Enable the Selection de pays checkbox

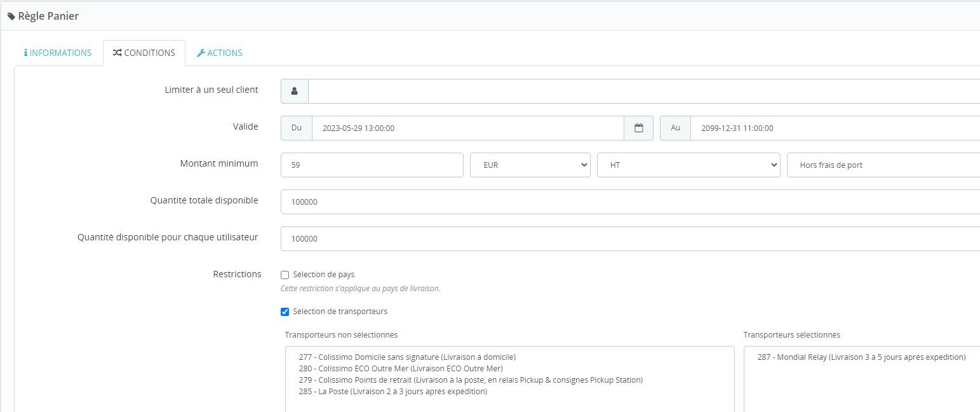(285, 275)
